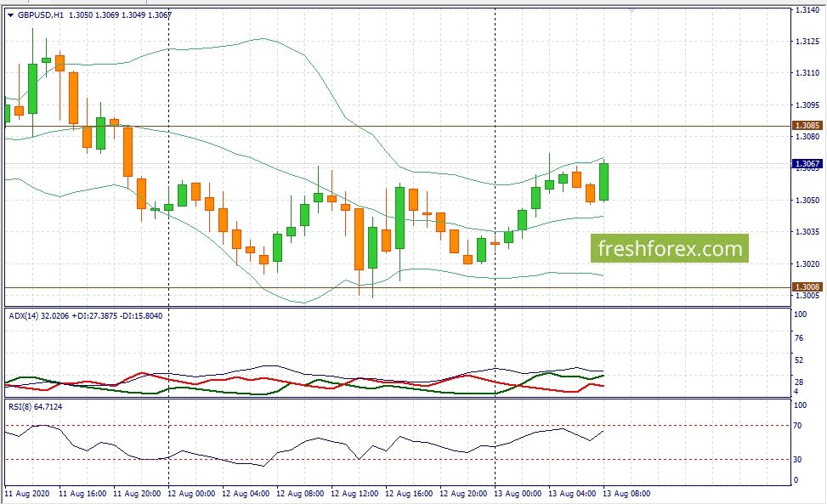
Task: Click the ADX(14) indicator label
Action: coord(24,316)
